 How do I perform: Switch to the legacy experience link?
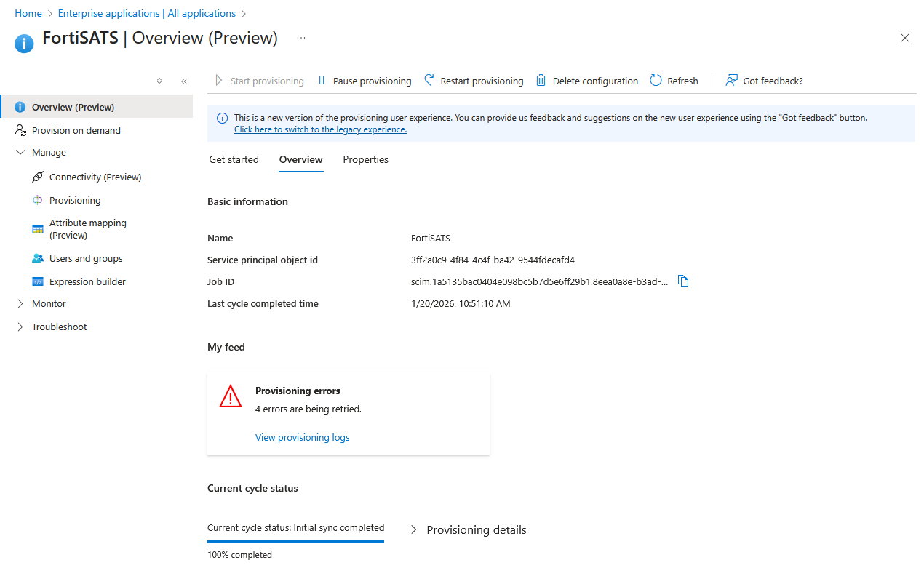(x=320, y=129)
